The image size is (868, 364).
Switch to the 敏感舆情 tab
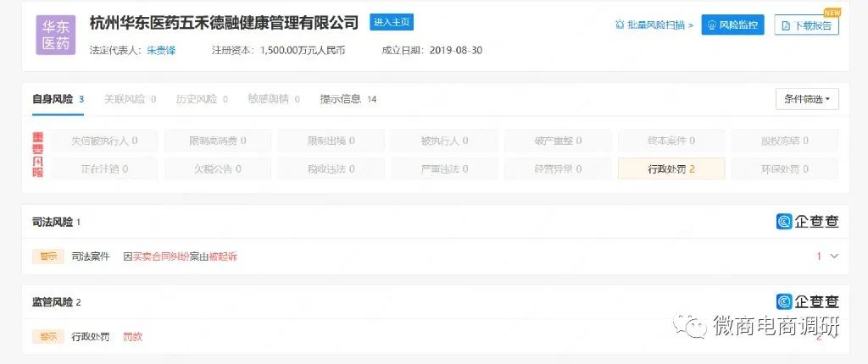coord(274,100)
